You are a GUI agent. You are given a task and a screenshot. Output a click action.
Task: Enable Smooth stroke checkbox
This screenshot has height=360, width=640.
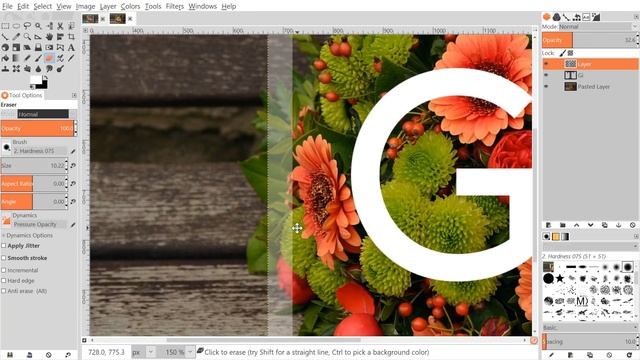coord(4,258)
